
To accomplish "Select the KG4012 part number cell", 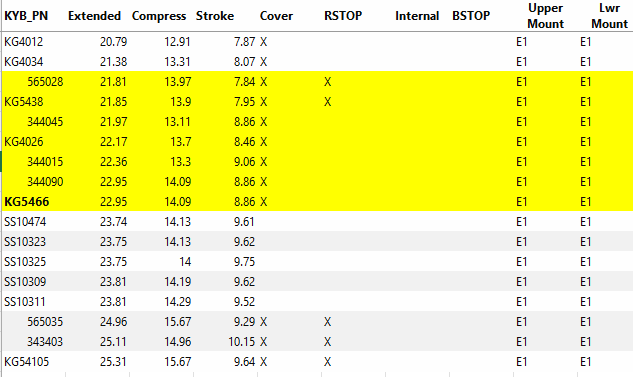I will pyautogui.click(x=23, y=42).
